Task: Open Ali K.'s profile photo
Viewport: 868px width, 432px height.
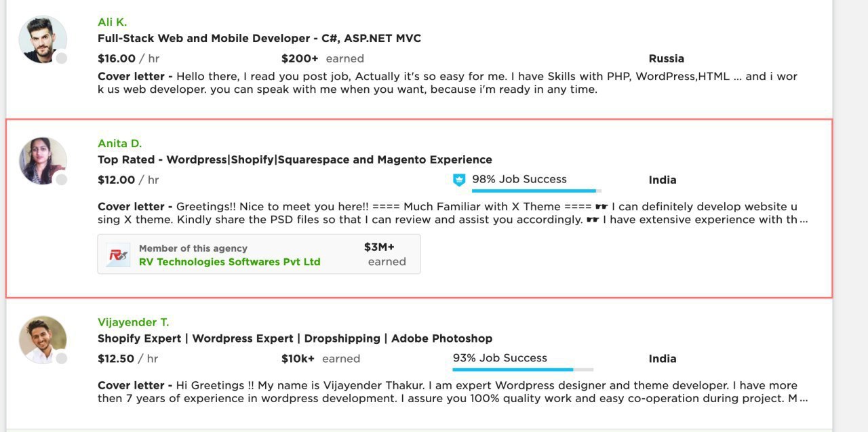Action: [x=43, y=39]
